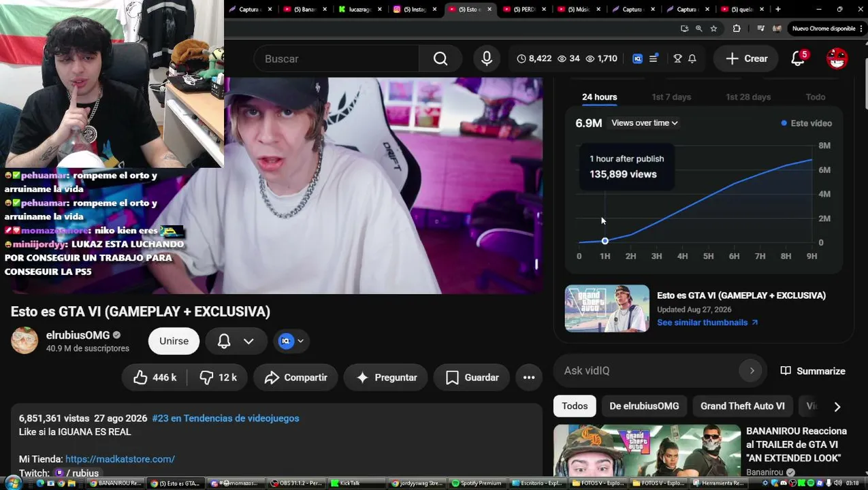Select De elrubiusOMG filter chip
This screenshot has height=490, width=868.
coord(644,406)
